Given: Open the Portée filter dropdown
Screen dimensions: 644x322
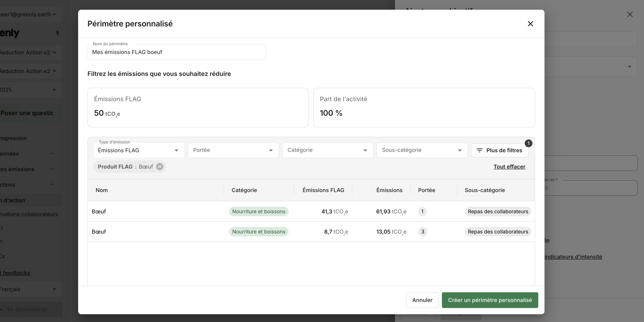Looking at the screenshot, I should (233, 150).
